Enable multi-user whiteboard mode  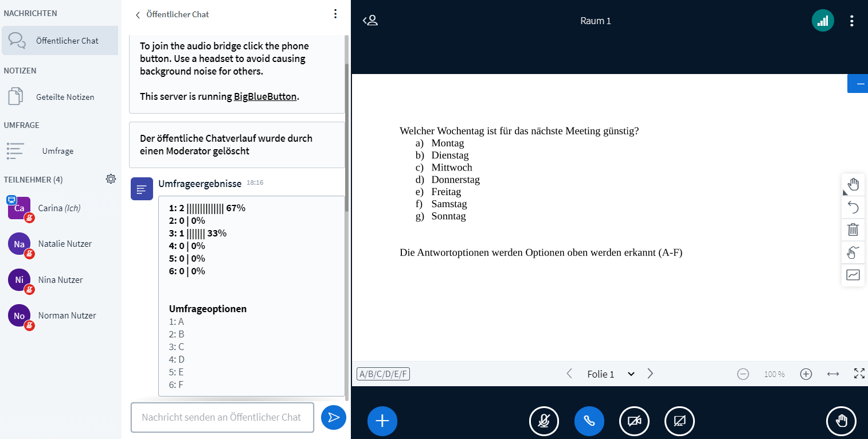click(x=853, y=252)
